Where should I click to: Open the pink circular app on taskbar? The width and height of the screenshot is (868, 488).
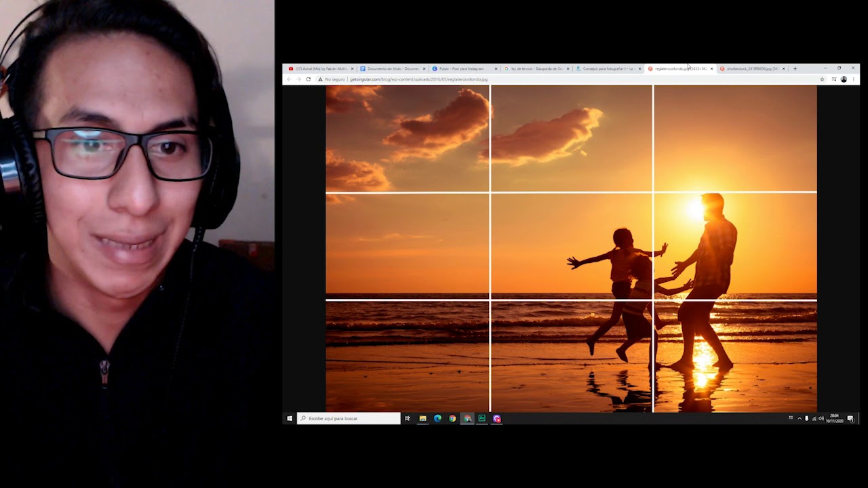(497, 419)
